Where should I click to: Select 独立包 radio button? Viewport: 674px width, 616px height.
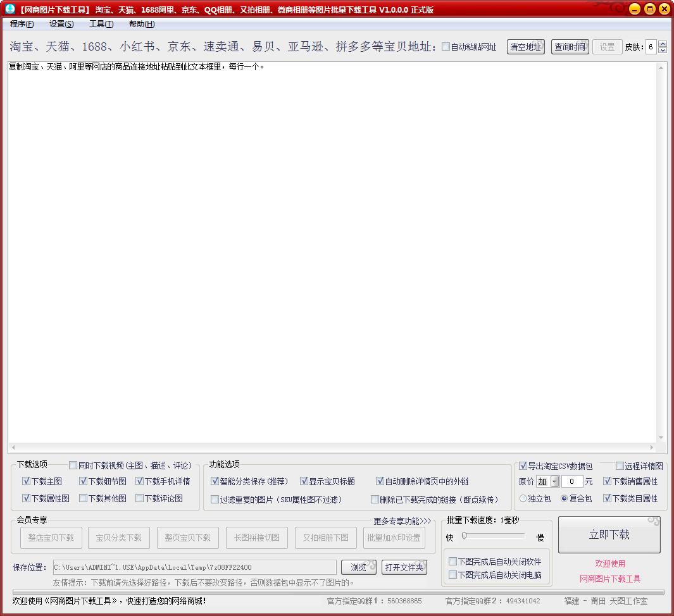pyautogui.click(x=523, y=498)
